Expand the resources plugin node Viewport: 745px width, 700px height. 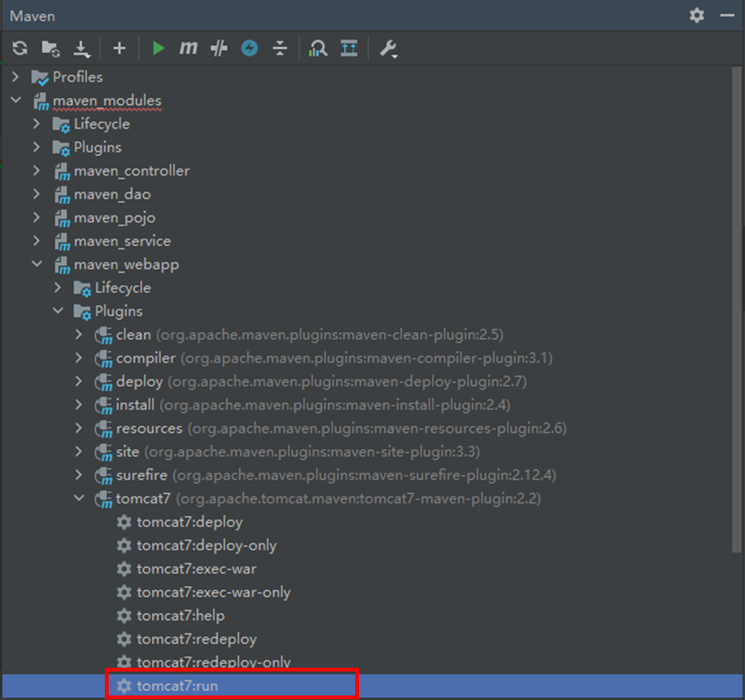[79, 428]
